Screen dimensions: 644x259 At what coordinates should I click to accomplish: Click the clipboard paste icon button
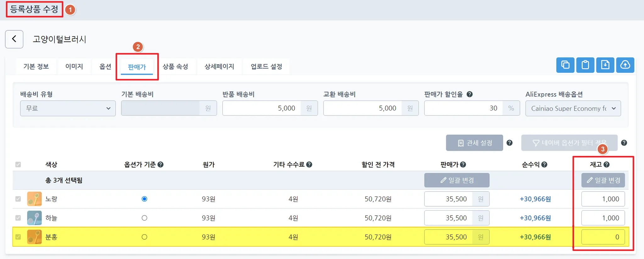pyautogui.click(x=585, y=65)
